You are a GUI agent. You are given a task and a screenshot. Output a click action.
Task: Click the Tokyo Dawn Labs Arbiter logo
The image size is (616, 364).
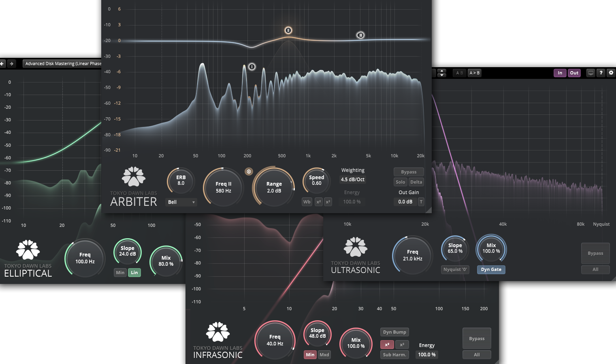click(134, 177)
